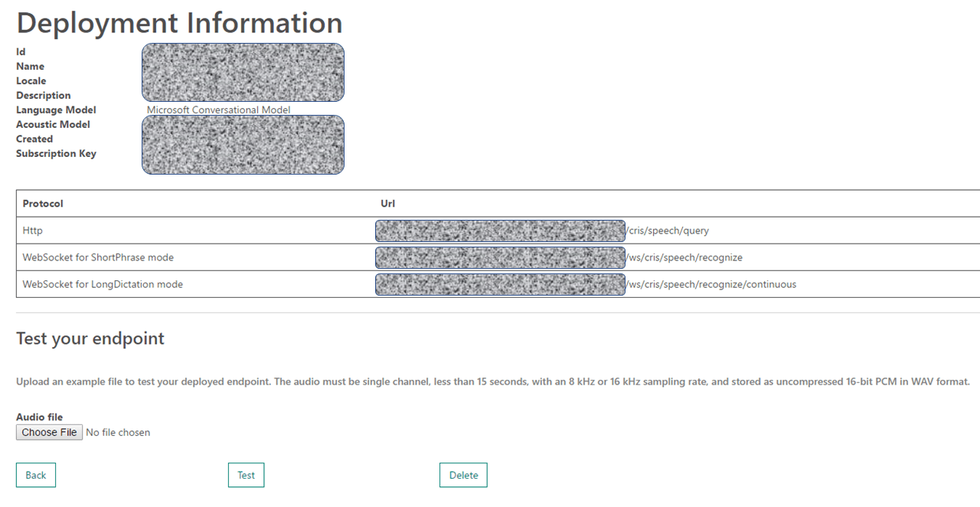The height and width of the screenshot is (507, 980).
Task: Click the Deployment Information heading
Action: coord(179,23)
